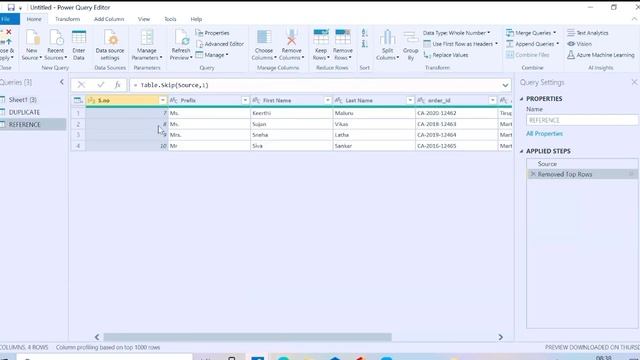Switch to the View tab
The image size is (640, 360).
coord(144,19)
